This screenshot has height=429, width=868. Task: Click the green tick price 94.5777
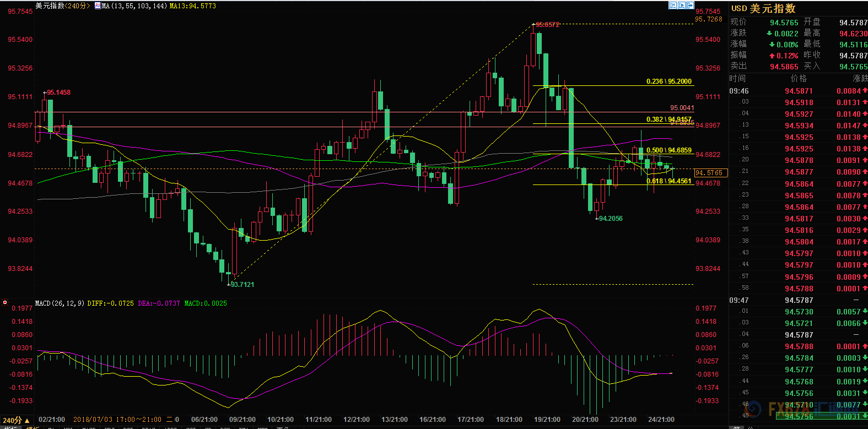pyautogui.click(x=799, y=370)
